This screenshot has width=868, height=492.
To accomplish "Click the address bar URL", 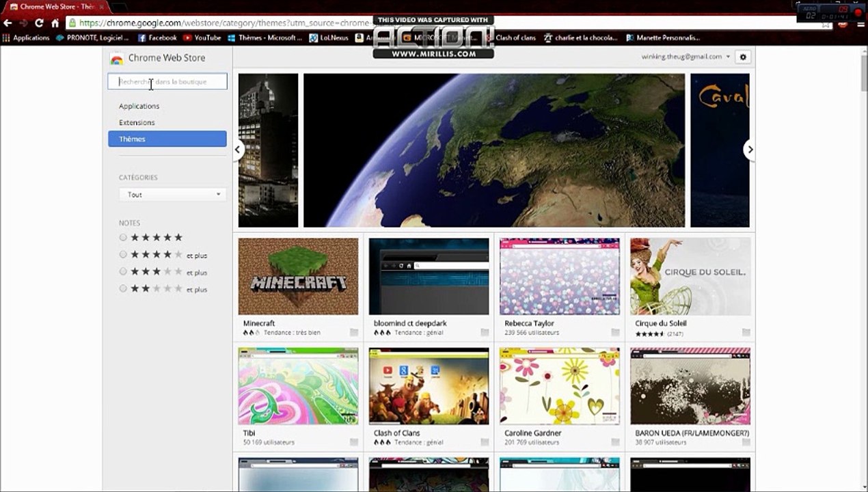I will (226, 23).
